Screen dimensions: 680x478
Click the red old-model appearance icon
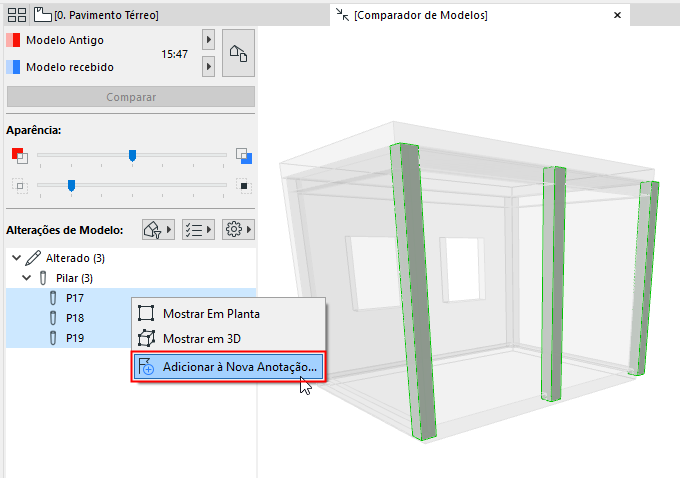pos(20,155)
